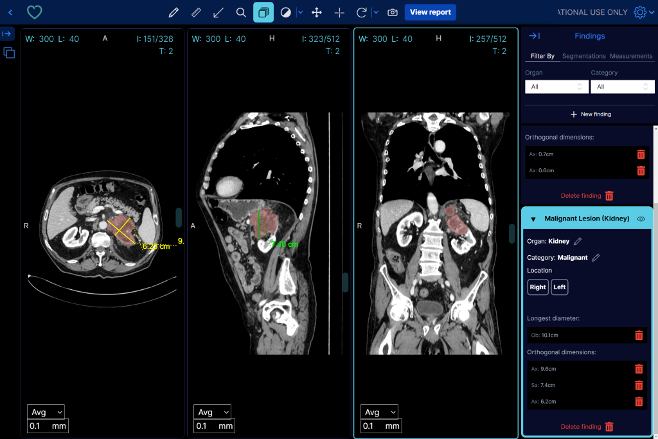Collapse the Malignant Lesion (Kidney) section

tap(533, 218)
